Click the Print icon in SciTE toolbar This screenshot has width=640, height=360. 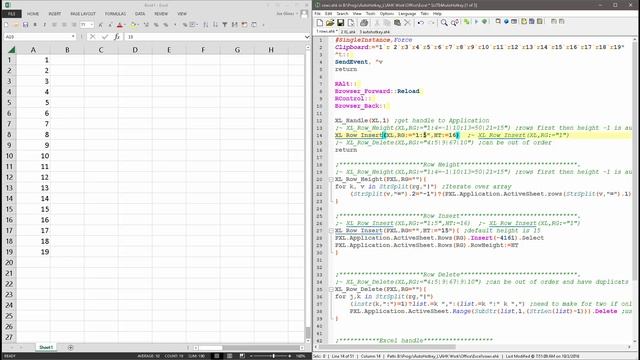364,22
